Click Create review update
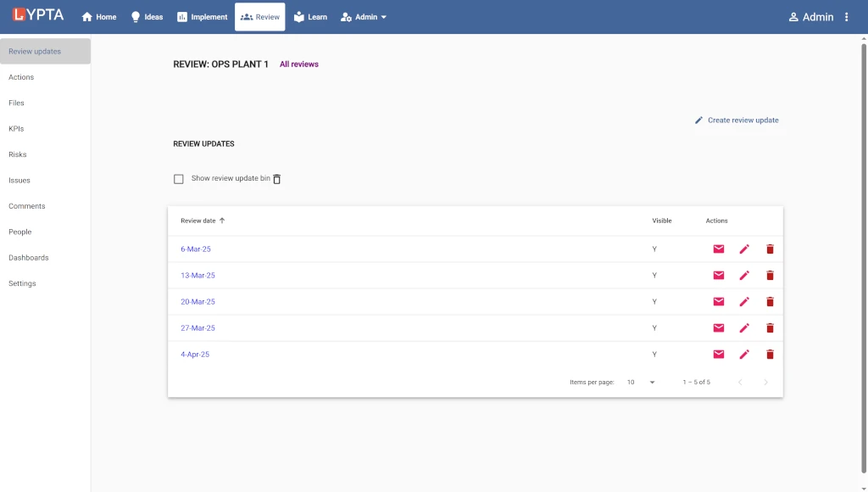Viewport: 868px width, 492px height. tap(737, 120)
